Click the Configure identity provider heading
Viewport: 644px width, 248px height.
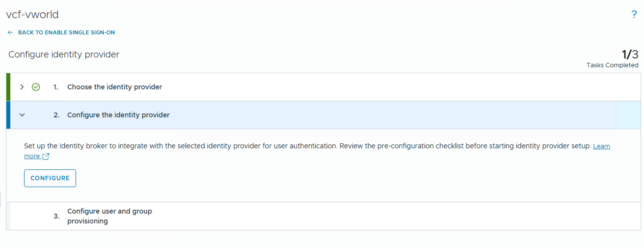(64, 55)
